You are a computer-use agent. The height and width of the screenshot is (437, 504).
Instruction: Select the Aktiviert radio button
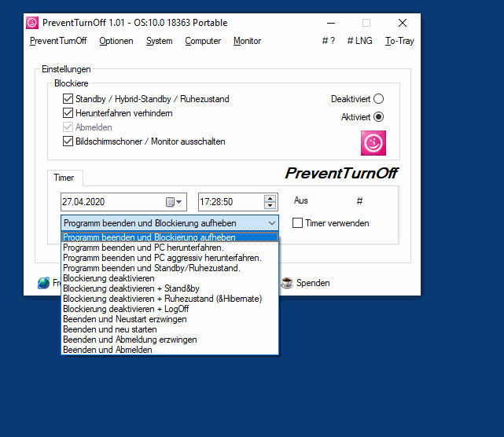379,116
